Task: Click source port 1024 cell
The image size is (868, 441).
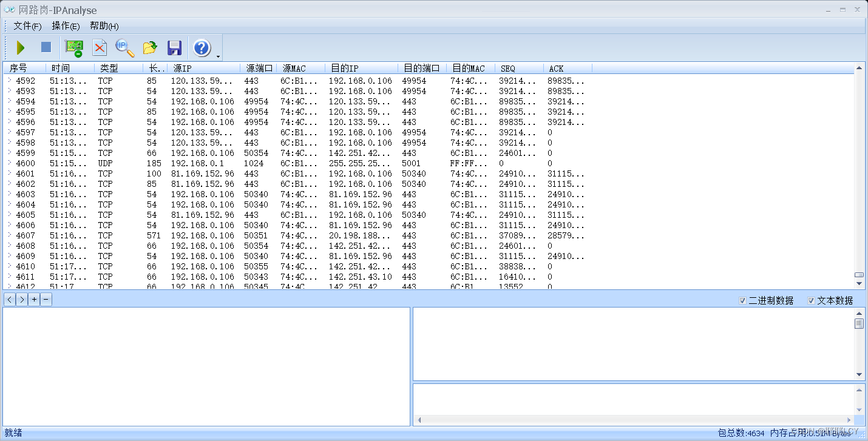Action: point(254,163)
